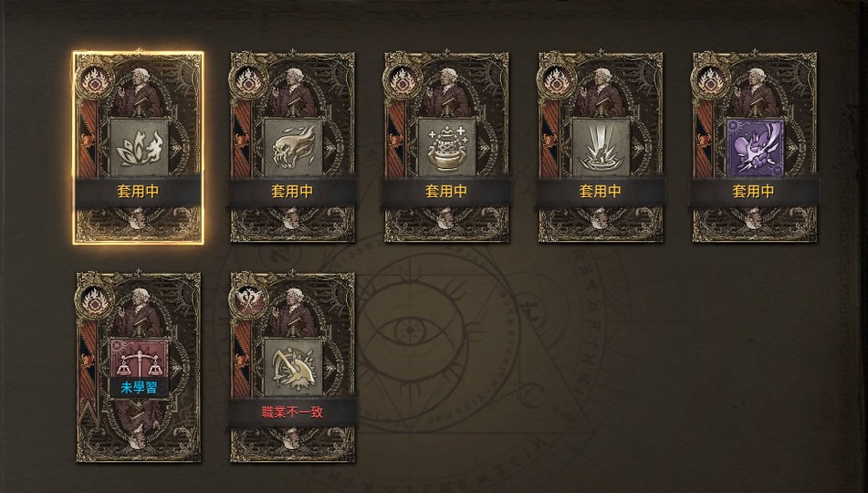This screenshot has height=493, width=868.
Task: Click 套用中 banner on the glowing selected card
Action: pos(139,192)
